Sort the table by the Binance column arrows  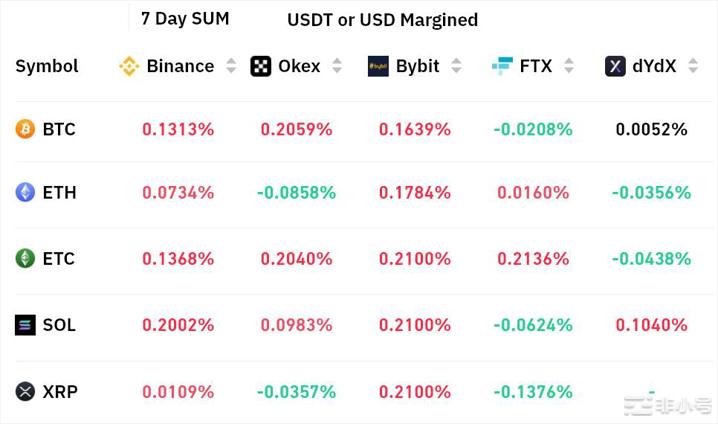tap(232, 66)
